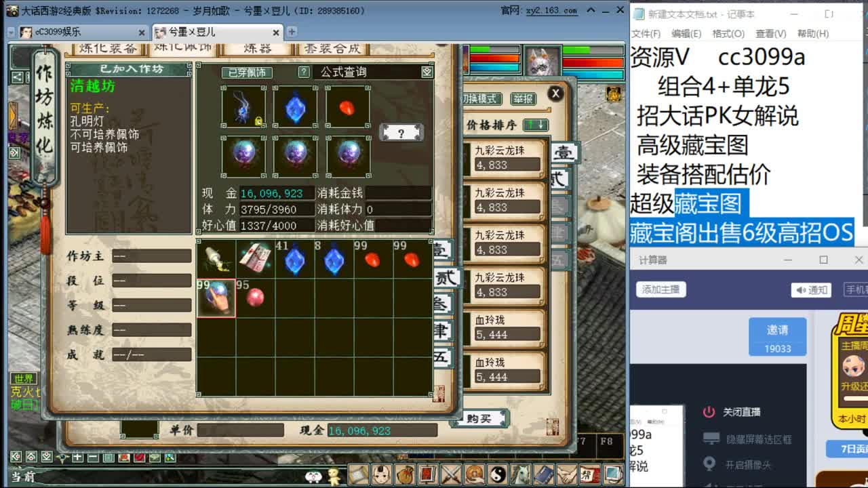Click the 已穿佩饰 button
Image resolution: width=868 pixels, height=488 pixels.
247,72
